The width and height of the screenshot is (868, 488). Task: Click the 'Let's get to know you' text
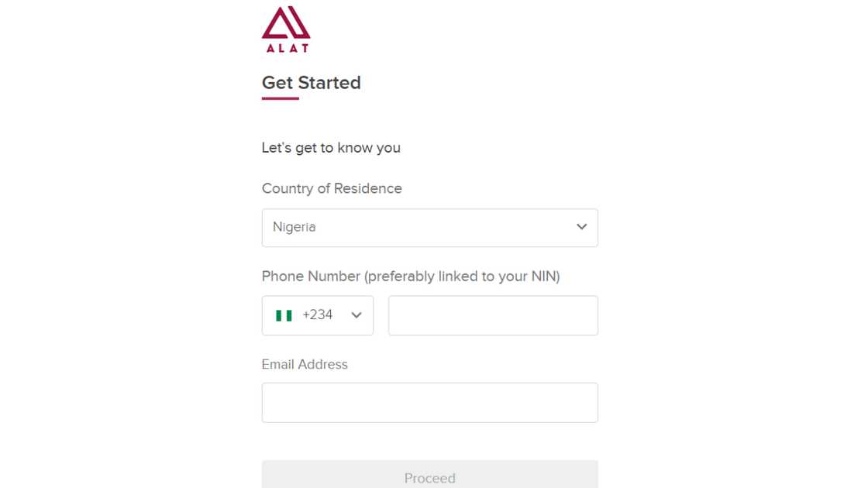click(331, 147)
